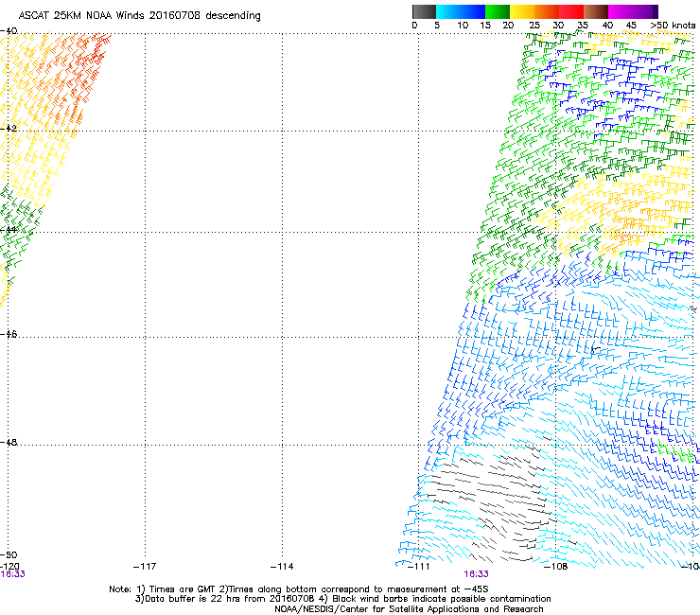Click the '15' label under the color bar
This screenshot has width=700, height=615.
(x=485, y=26)
